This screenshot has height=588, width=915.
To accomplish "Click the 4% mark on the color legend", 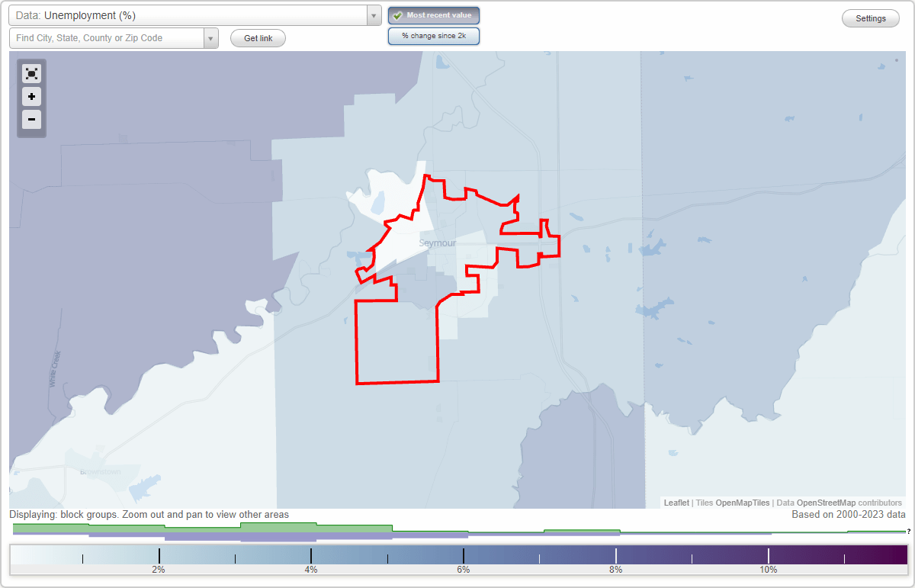I will 311,557.
